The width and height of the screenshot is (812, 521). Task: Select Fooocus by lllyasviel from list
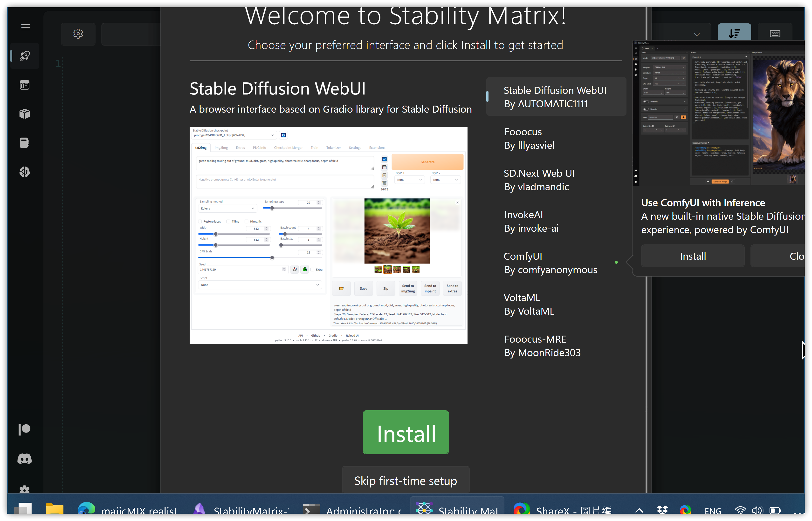[x=529, y=138]
